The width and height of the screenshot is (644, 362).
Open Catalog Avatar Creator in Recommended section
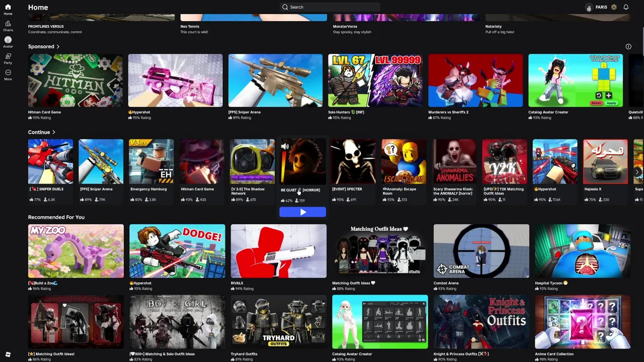380,322
